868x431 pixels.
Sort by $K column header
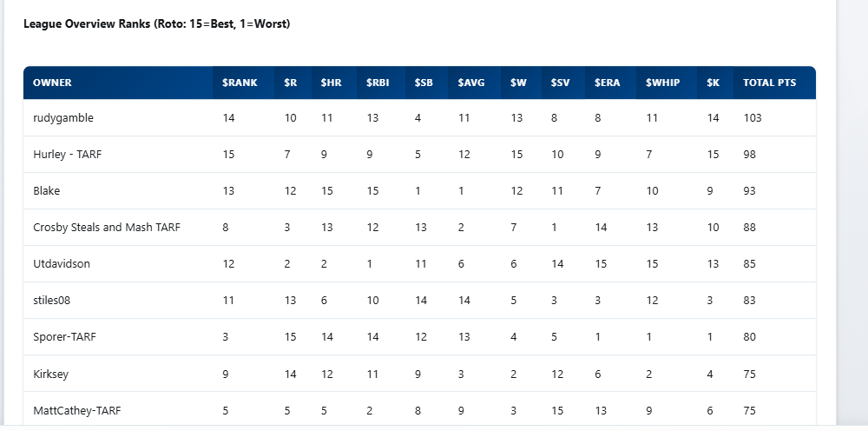point(713,83)
